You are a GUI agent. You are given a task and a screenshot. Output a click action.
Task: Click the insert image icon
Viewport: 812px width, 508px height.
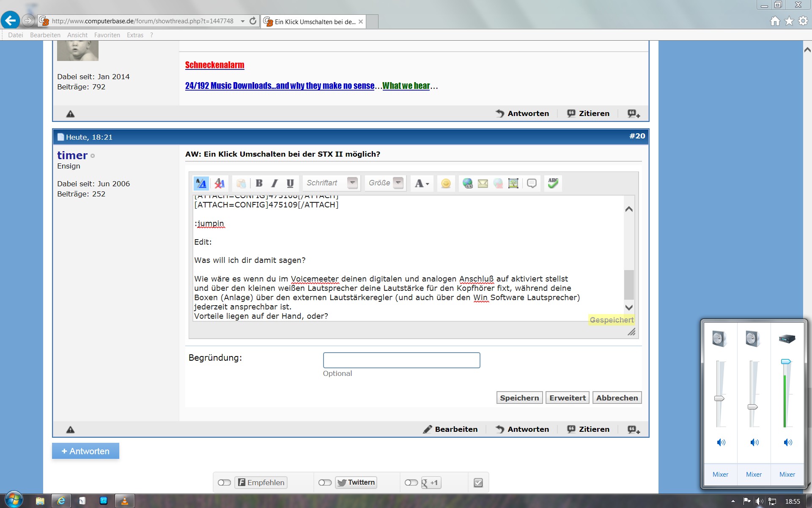pyautogui.click(x=513, y=183)
